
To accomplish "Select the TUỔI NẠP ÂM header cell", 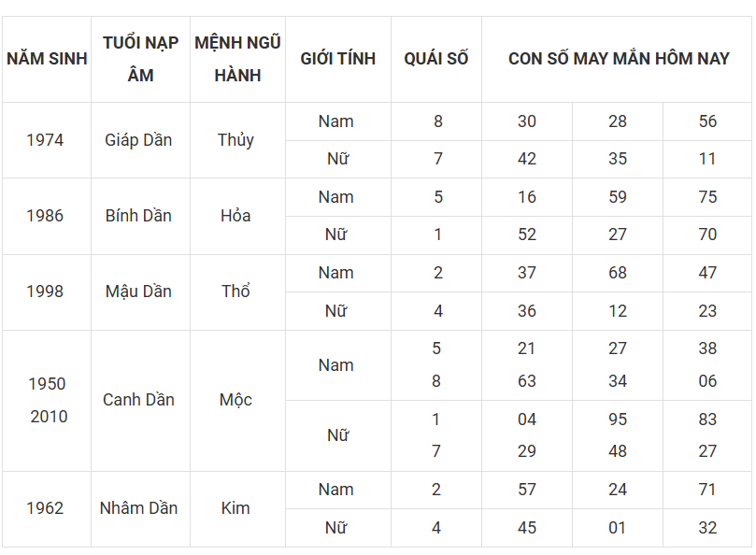I will click(x=140, y=59).
